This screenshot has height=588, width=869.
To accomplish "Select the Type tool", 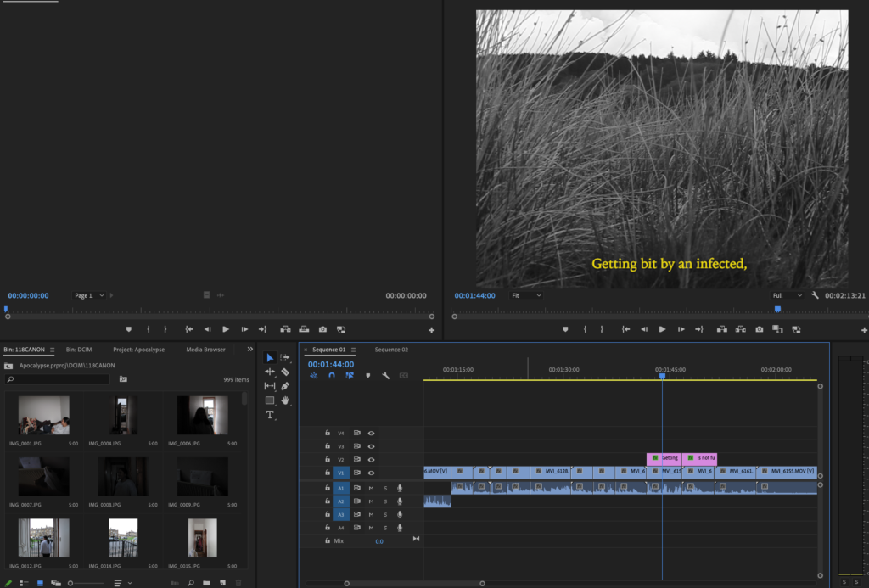I will point(270,415).
